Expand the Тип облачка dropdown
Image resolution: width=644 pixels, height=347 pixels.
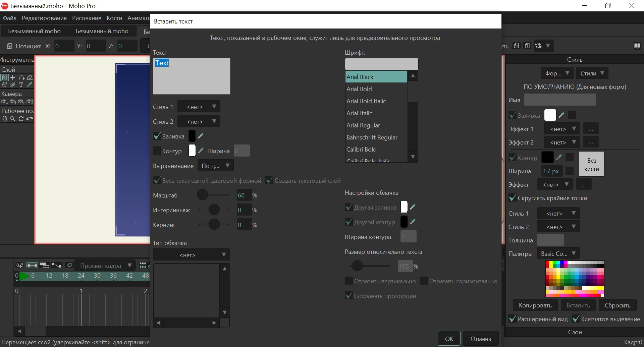pyautogui.click(x=191, y=255)
